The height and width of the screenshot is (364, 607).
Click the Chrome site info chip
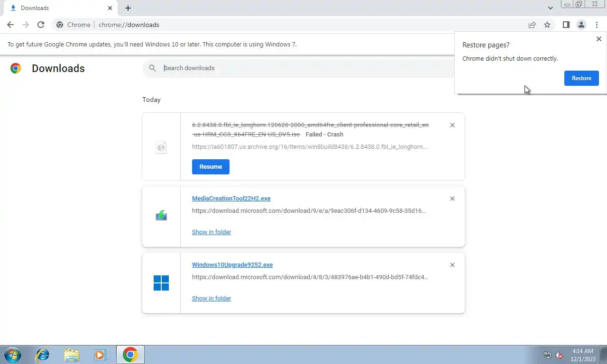74,25
